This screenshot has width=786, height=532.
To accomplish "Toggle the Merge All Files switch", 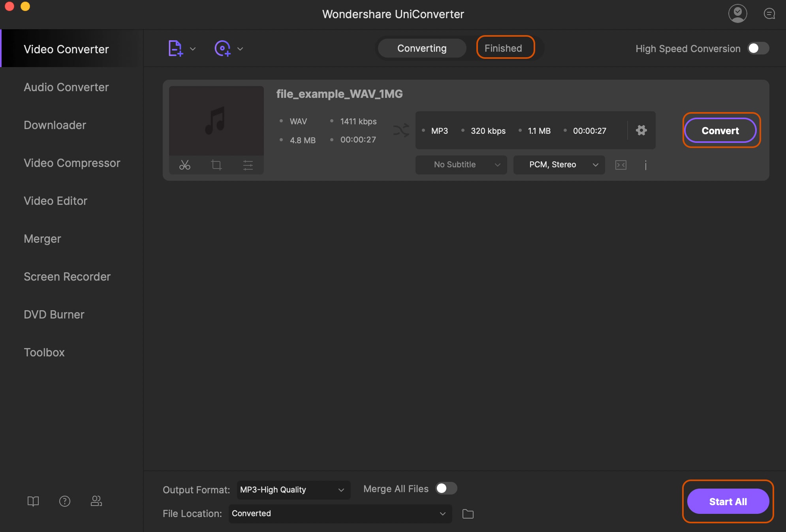I will click(x=446, y=488).
